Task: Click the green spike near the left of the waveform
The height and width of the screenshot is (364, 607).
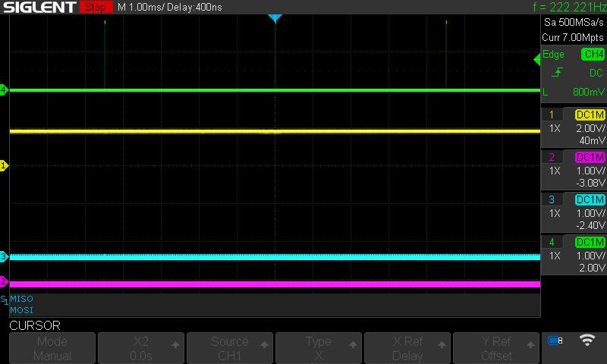Action: (x=105, y=54)
